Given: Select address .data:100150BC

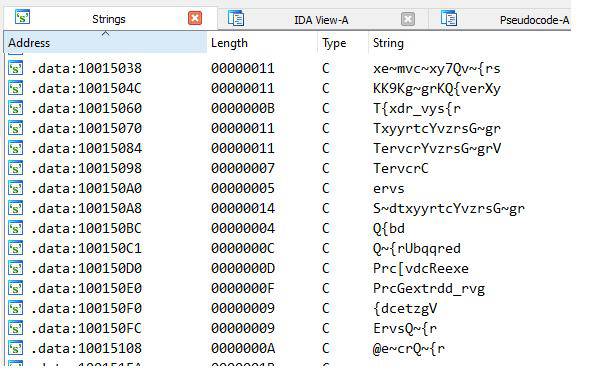Looking at the screenshot, I should 86,228.
